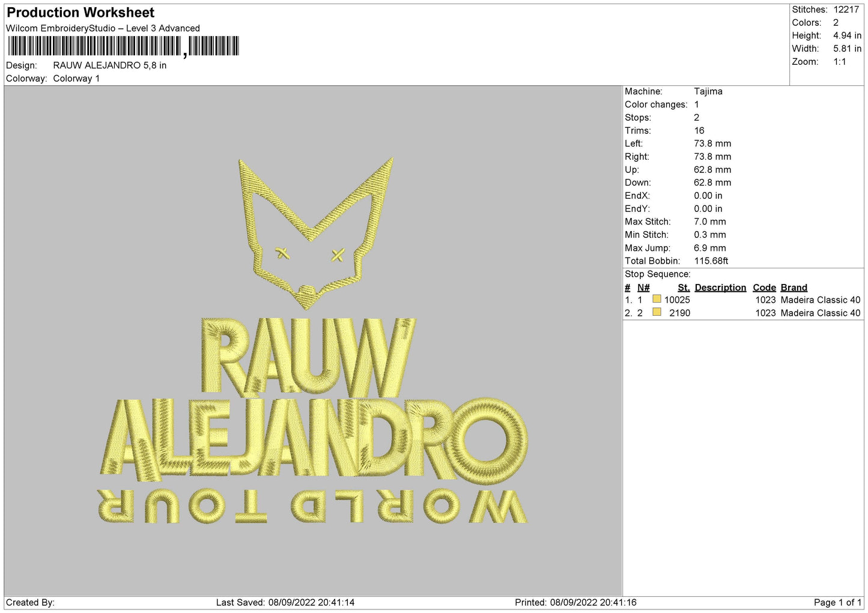This screenshot has width=868, height=613.
Task: Click the stitches count '12217'
Action: point(846,10)
